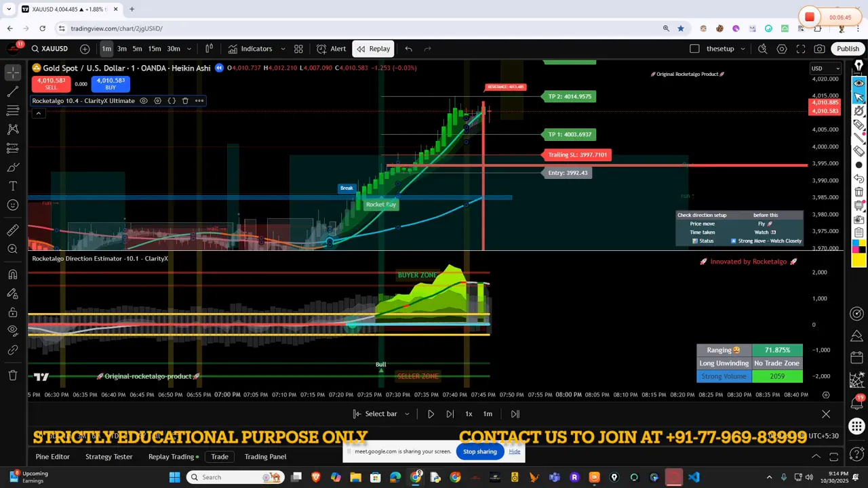The width and height of the screenshot is (868, 488).
Task: Open chart settings gear
Action: coord(782,48)
